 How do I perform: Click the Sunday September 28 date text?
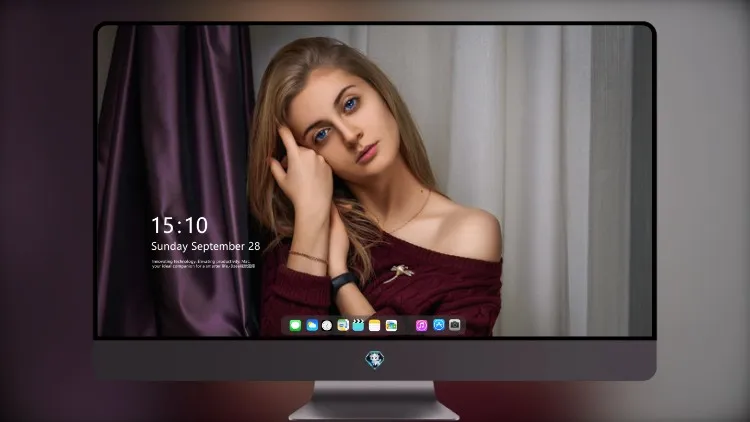pos(206,246)
